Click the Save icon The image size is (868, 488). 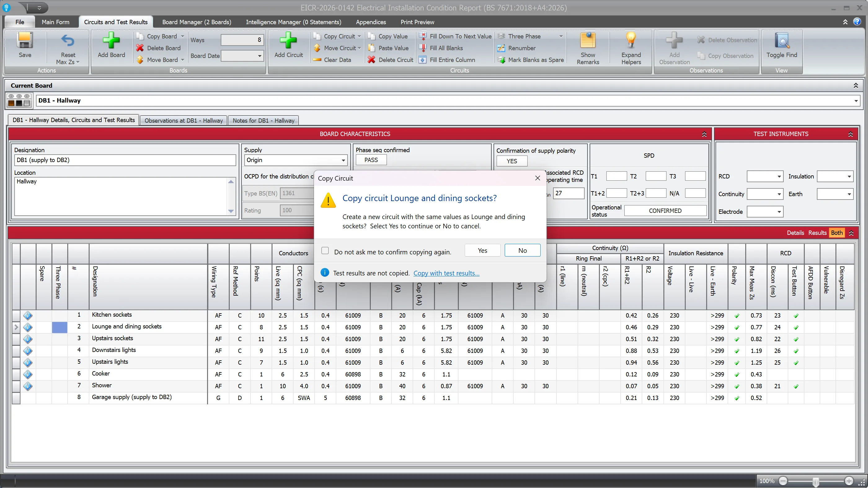24,40
